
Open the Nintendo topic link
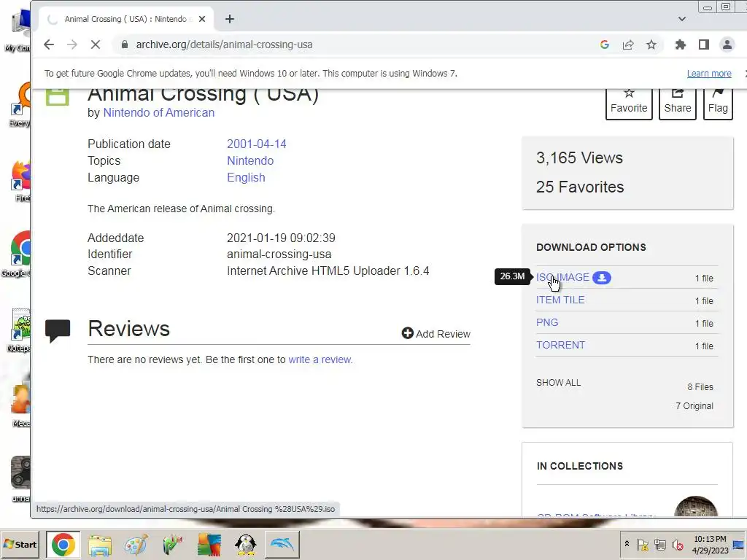tap(250, 161)
